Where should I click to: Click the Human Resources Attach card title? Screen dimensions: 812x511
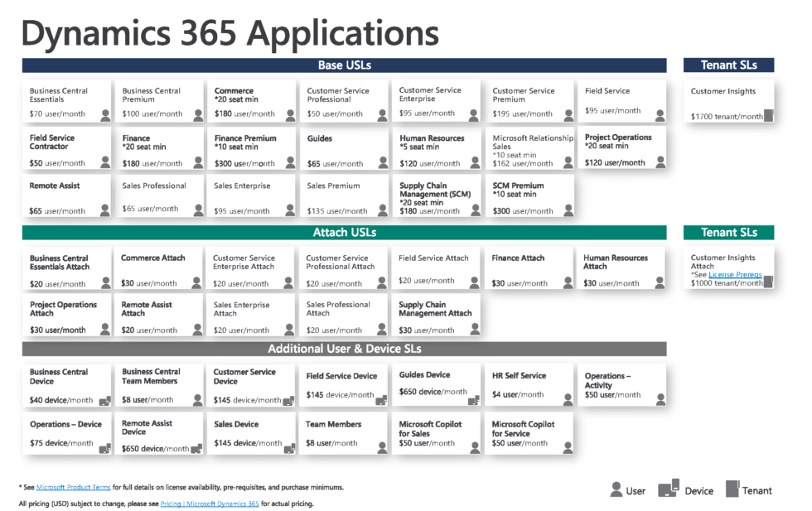pos(616,262)
